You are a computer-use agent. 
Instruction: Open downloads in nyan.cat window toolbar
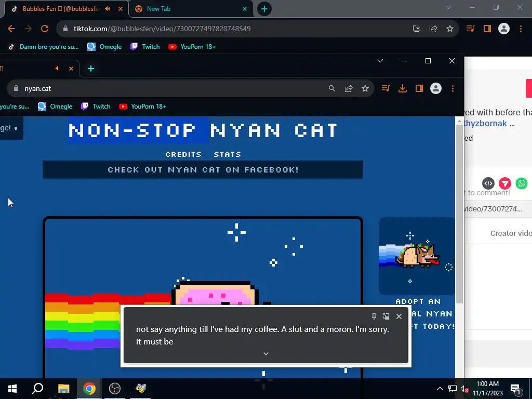pyautogui.click(x=403, y=88)
